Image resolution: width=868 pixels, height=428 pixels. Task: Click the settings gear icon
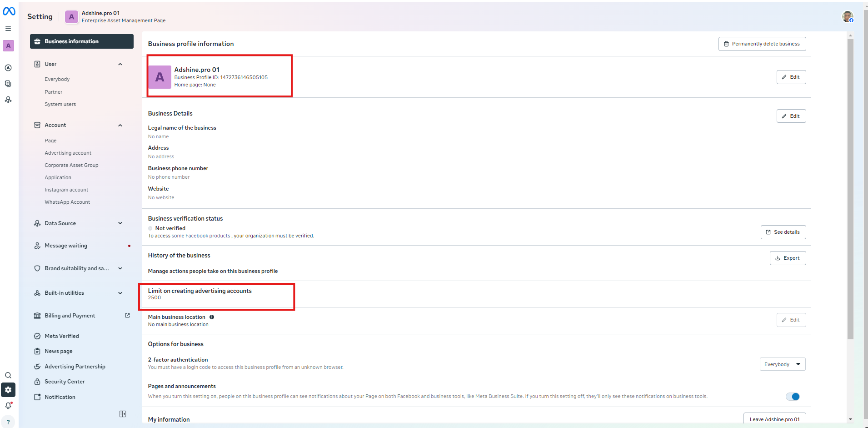click(8, 390)
